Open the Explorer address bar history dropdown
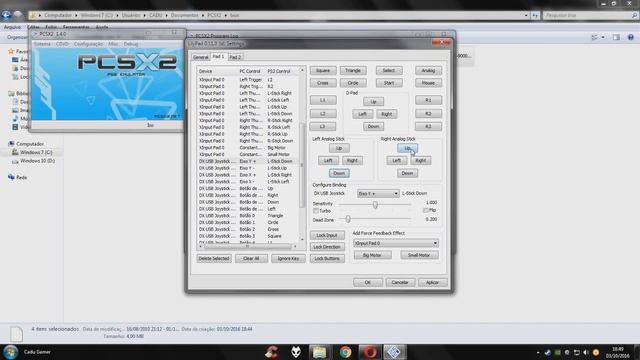 [x=526, y=15]
